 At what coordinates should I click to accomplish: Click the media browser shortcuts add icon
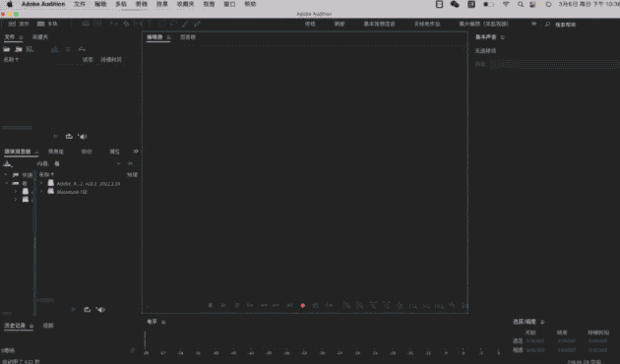point(8,163)
